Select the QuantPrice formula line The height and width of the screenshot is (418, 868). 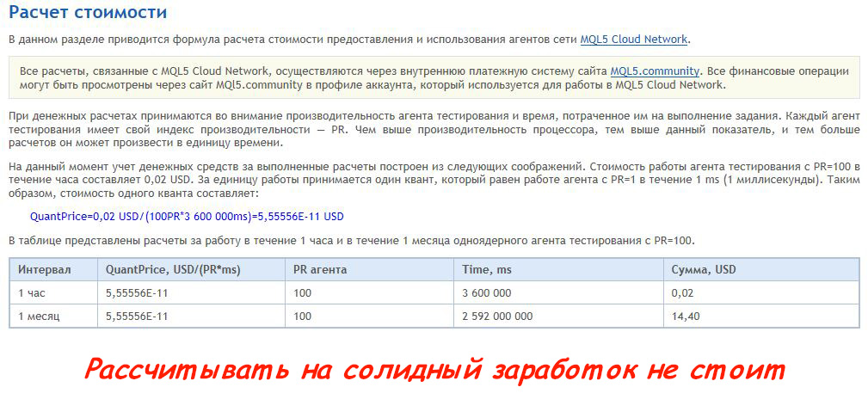[188, 217]
